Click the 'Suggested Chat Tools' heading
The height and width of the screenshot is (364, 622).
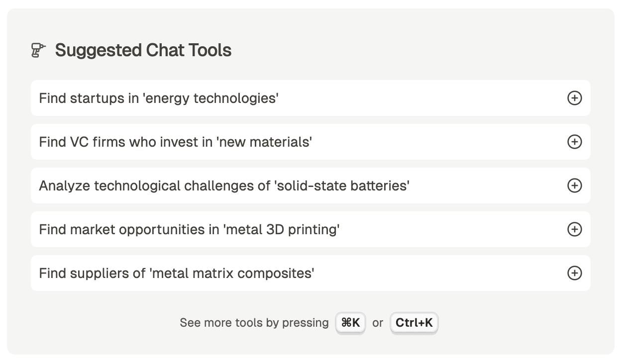pyautogui.click(x=143, y=50)
